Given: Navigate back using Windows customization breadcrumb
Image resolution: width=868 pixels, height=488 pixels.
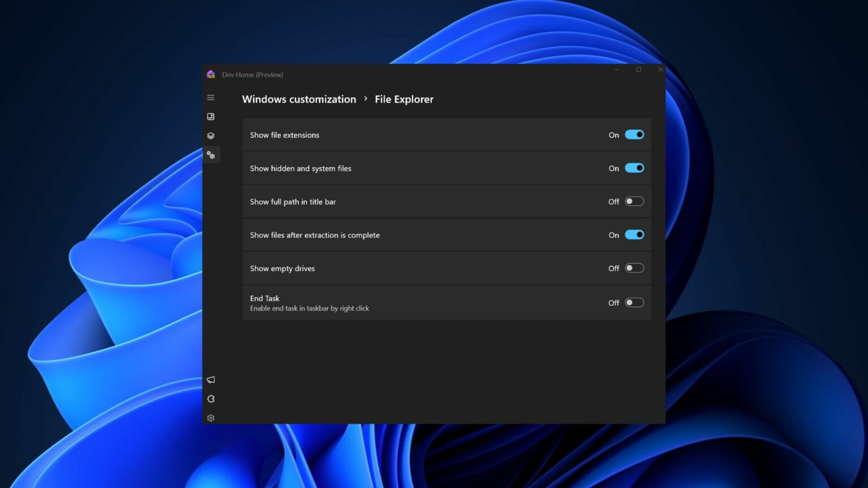Looking at the screenshot, I should tap(299, 99).
